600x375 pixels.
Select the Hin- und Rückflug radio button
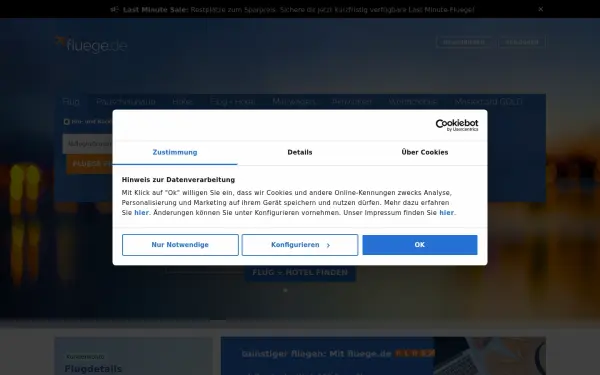[x=67, y=122]
